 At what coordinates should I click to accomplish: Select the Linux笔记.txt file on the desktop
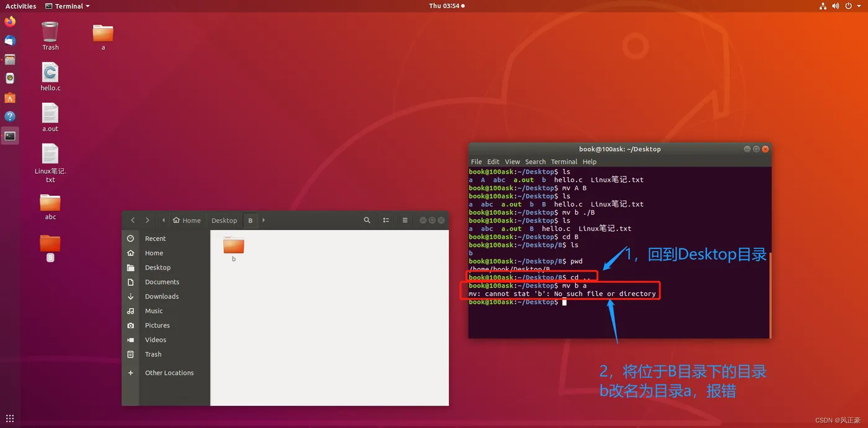click(50, 163)
